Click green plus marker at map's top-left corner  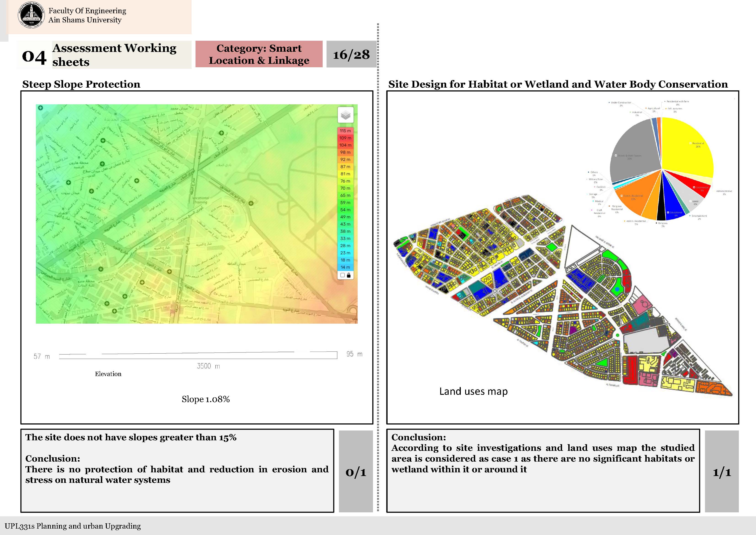point(40,108)
